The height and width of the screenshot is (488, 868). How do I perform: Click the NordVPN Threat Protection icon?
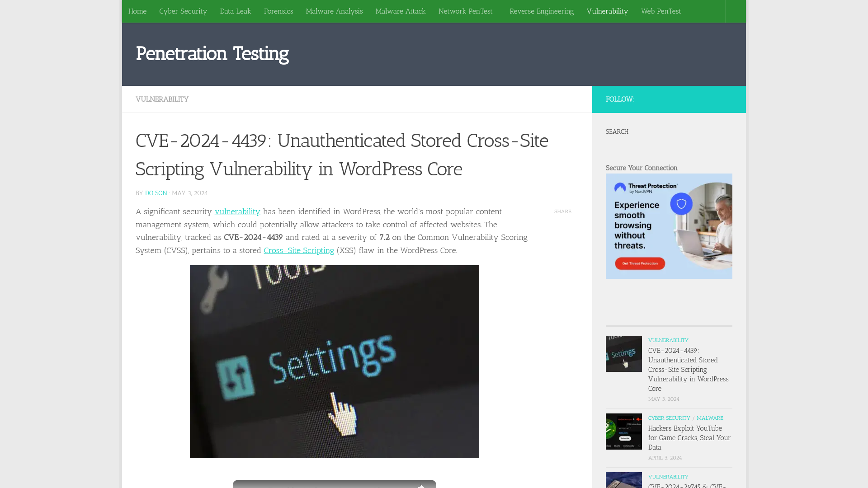pos(681,203)
